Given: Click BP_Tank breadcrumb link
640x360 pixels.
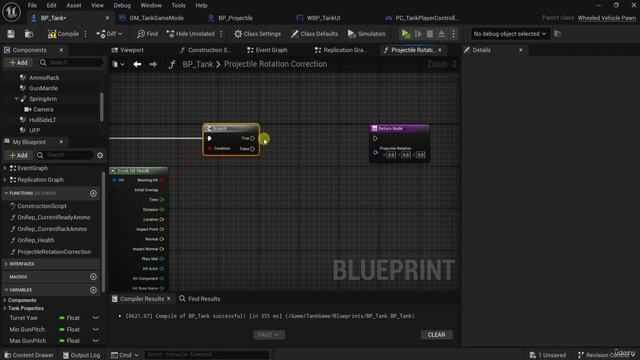Looking at the screenshot, I should tap(198, 64).
